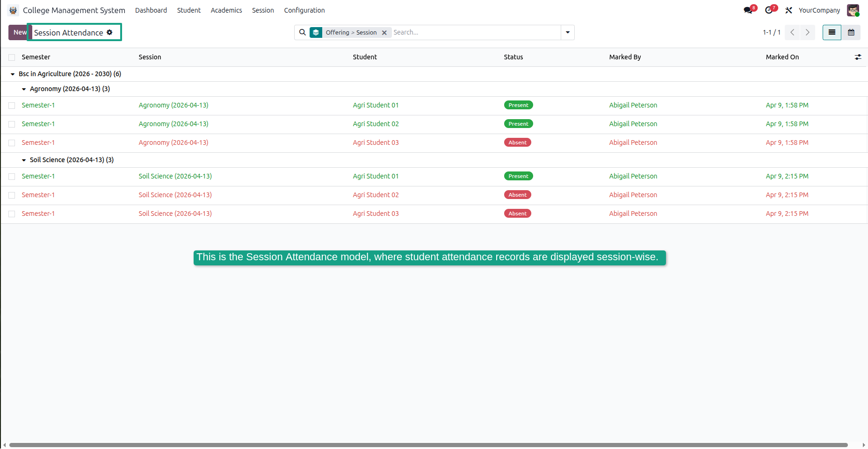
Task: Switch to list view
Action: point(832,32)
